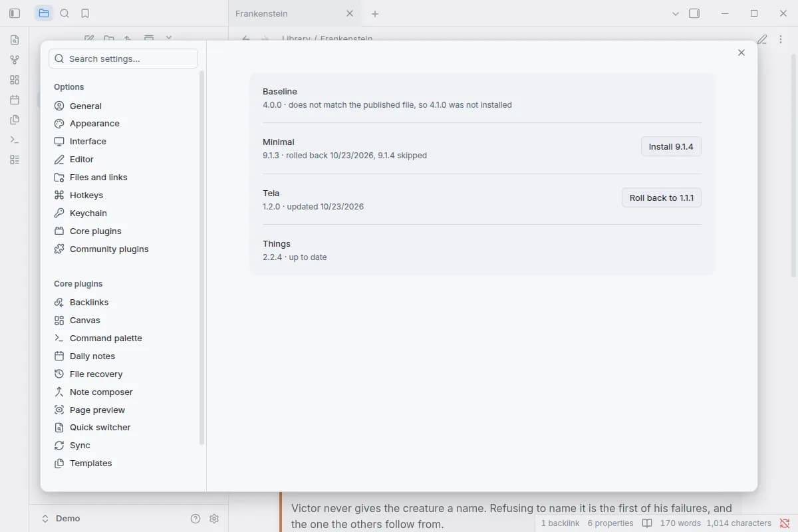Viewport: 798px width, 532px height.
Task: Click the Minimal '9.1.3 · rolled back' text
Action: pos(344,156)
